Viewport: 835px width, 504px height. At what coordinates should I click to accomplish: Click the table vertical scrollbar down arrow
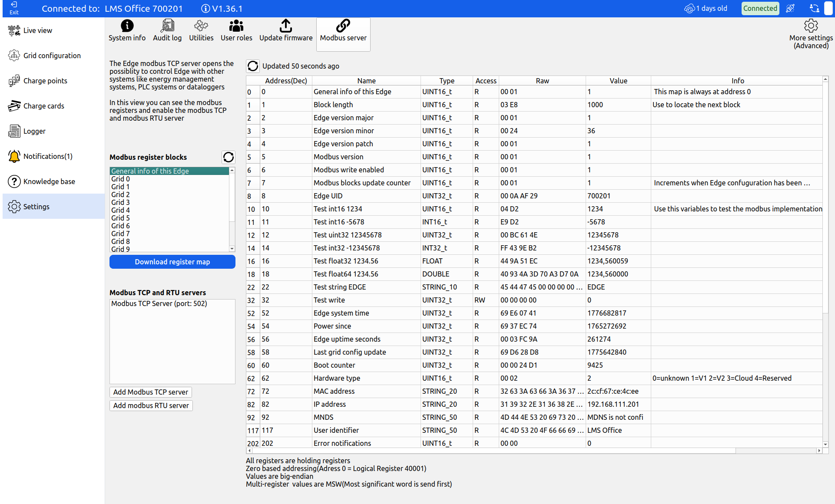pyautogui.click(x=825, y=445)
